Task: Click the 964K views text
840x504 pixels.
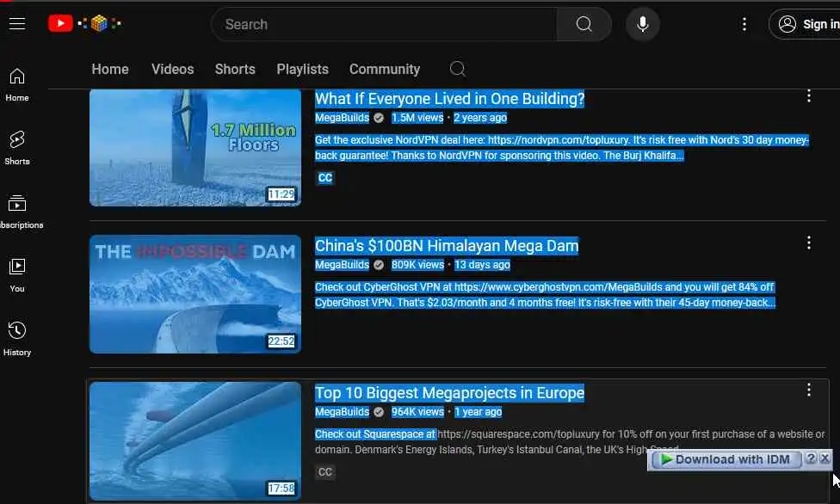Action: tap(417, 412)
